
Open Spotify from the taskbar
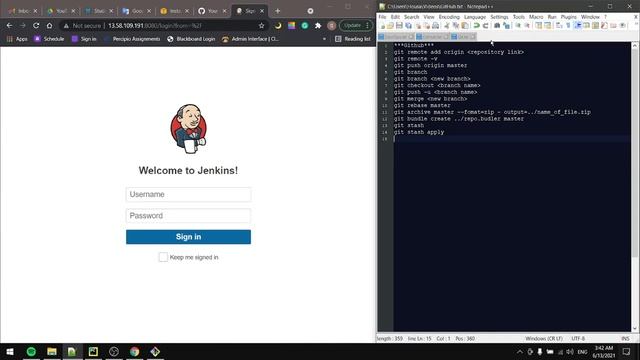(x=31, y=351)
